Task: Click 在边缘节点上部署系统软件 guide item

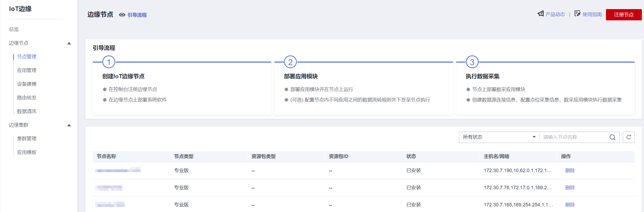Action: point(138,100)
